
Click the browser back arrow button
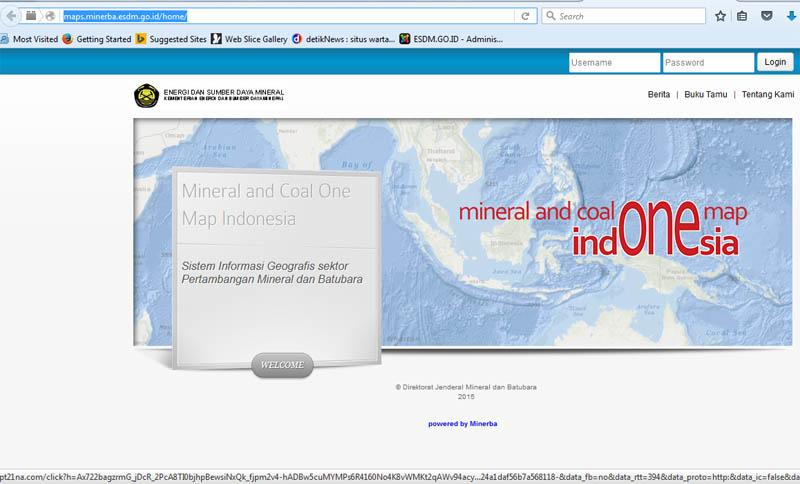click(11, 16)
